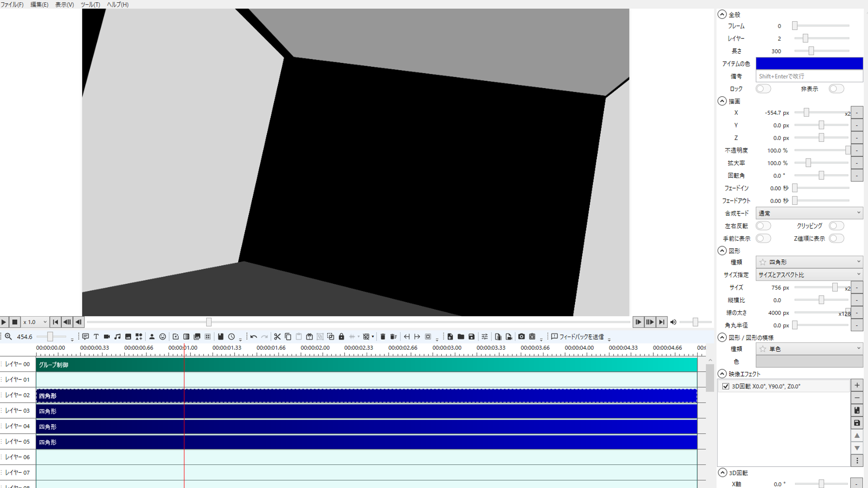The height and width of the screenshot is (488, 868).
Task: Select the 四角形 item on レイヤー 04
Action: coord(366,427)
